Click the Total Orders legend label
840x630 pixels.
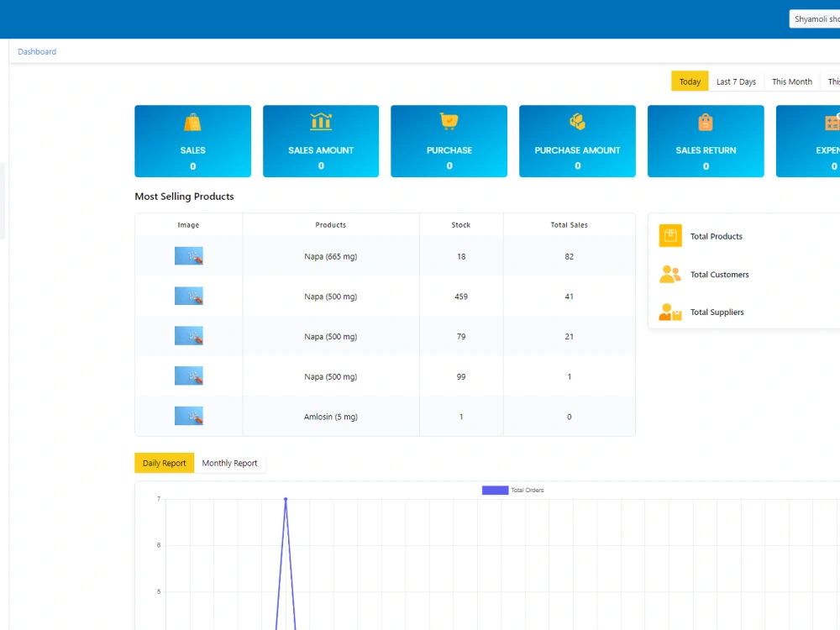(x=528, y=491)
